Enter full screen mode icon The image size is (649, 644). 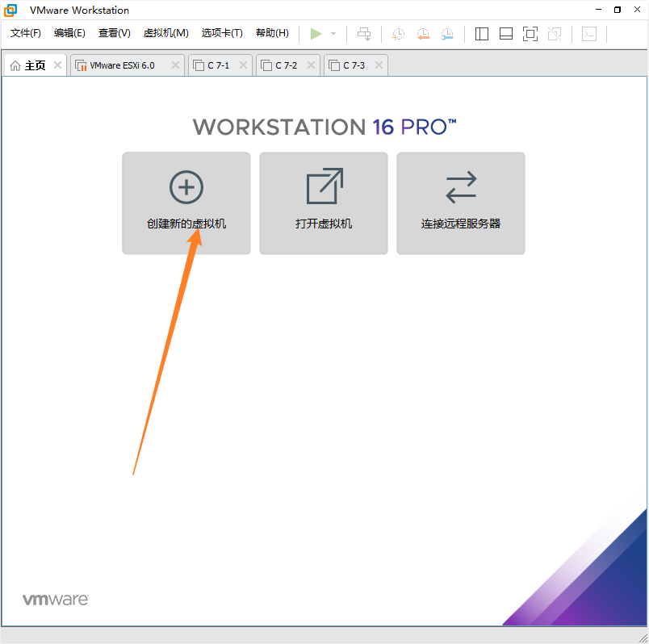click(530, 34)
